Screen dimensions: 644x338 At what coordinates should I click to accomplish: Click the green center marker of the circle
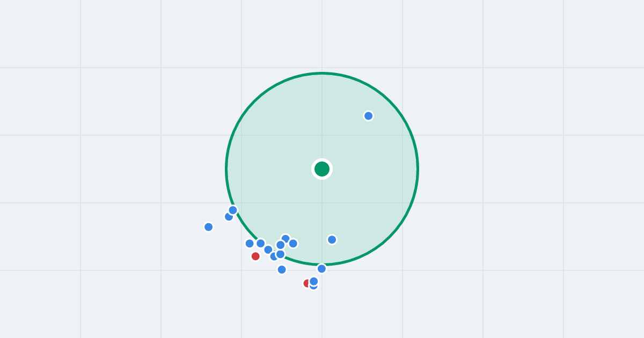coord(322,169)
